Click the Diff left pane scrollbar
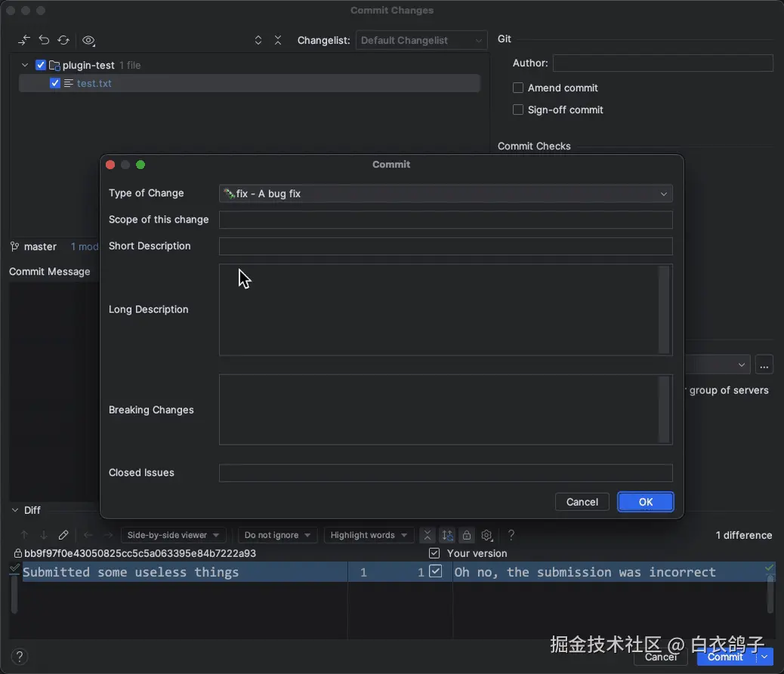 14,595
